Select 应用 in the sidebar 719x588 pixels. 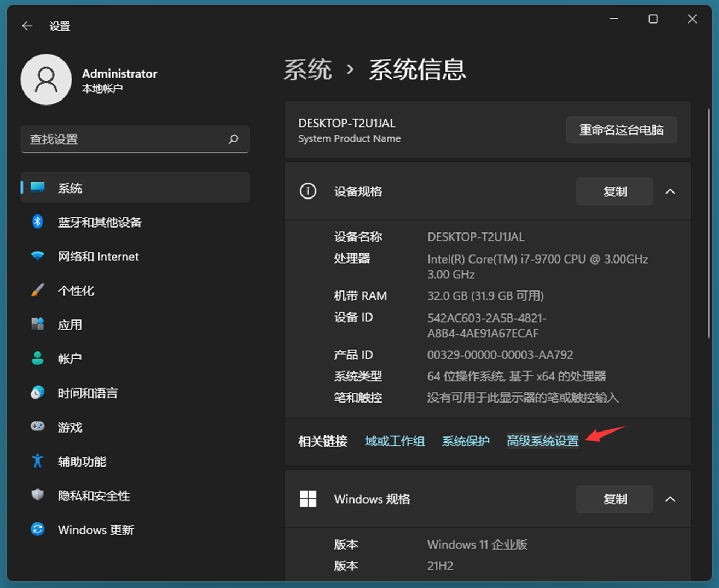click(135, 324)
